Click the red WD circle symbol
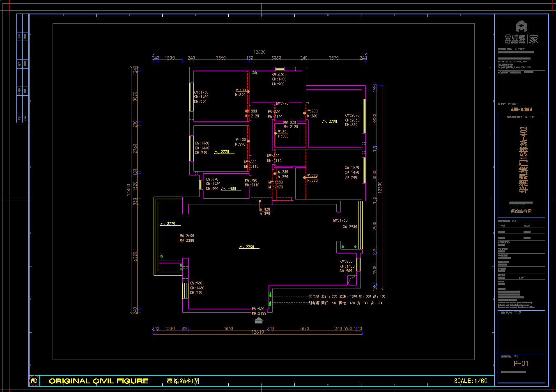Viewport: 556px width, 392px height. click(34, 381)
